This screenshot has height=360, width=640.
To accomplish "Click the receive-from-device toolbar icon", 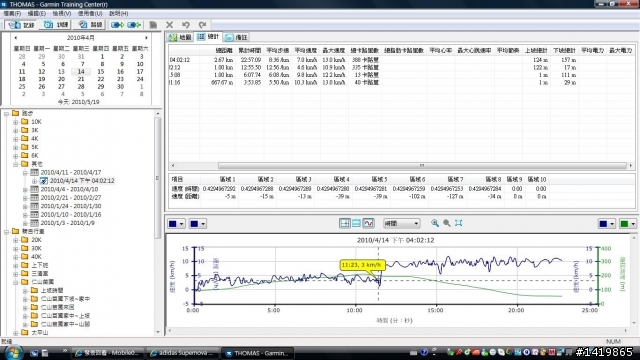I will pos(134,25).
